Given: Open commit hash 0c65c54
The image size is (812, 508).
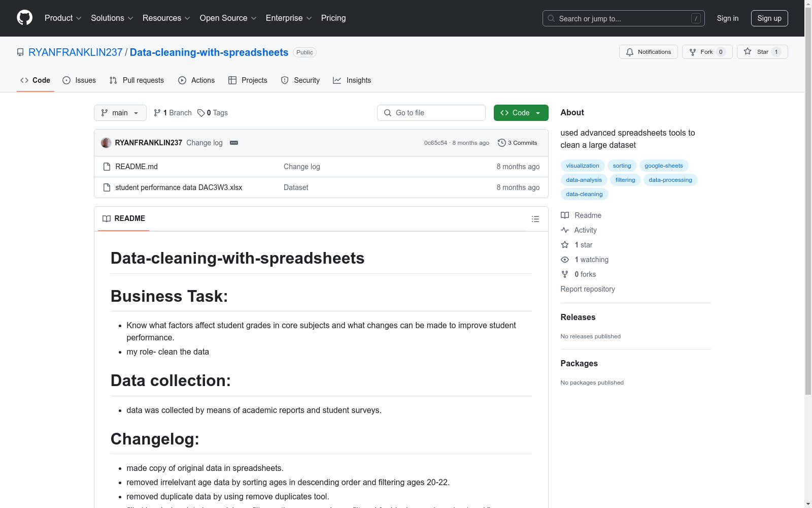Looking at the screenshot, I should click(x=435, y=143).
